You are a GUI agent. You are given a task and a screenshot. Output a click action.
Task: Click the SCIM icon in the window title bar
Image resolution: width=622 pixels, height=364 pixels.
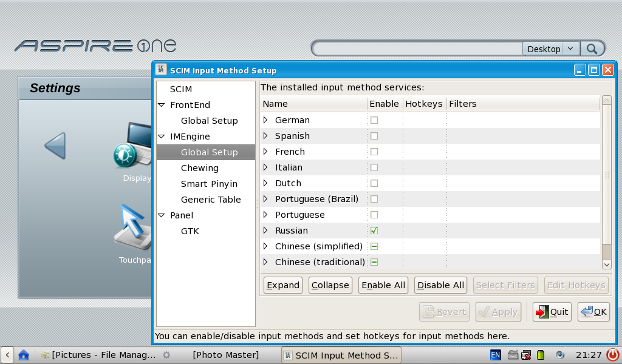pos(160,70)
